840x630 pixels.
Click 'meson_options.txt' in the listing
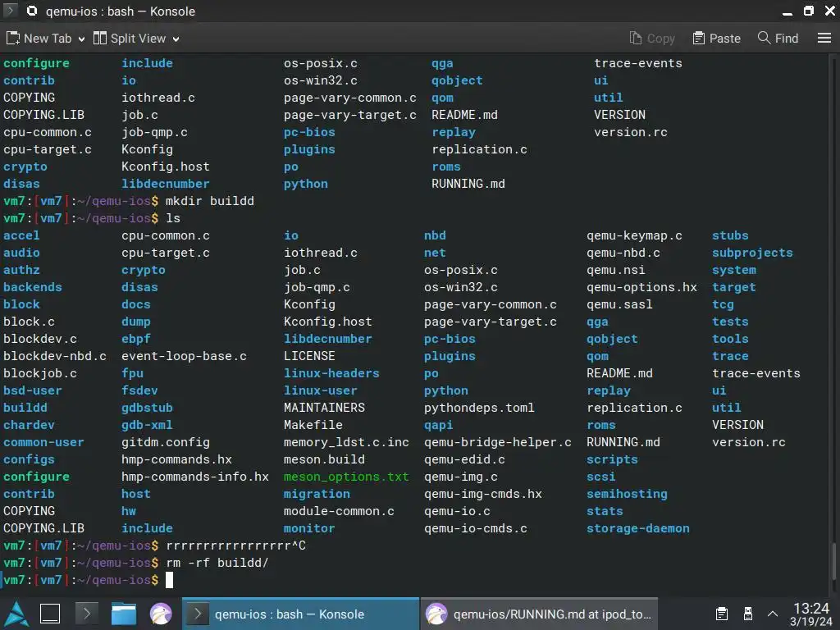point(346,477)
